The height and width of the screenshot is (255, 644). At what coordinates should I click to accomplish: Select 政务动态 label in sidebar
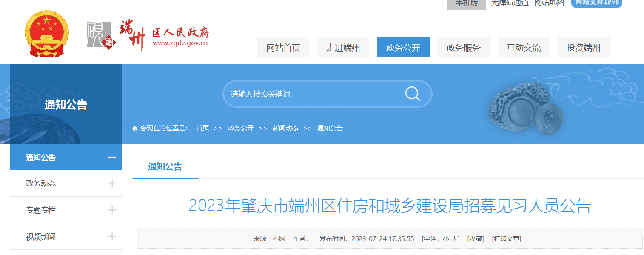(41, 183)
